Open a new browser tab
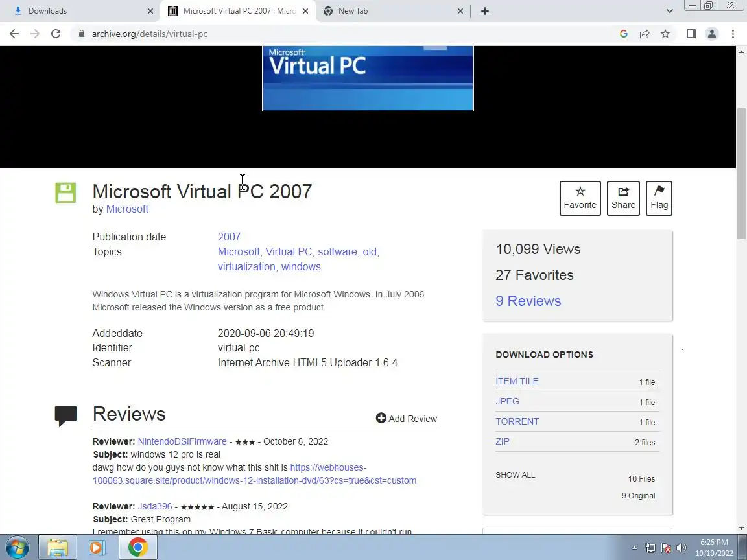Image resolution: width=747 pixels, height=560 pixels. tap(484, 11)
